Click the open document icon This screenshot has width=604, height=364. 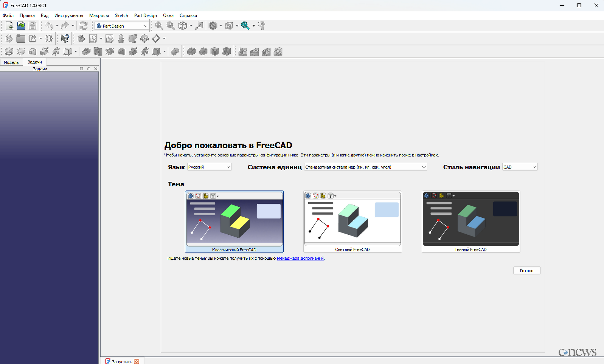click(21, 26)
